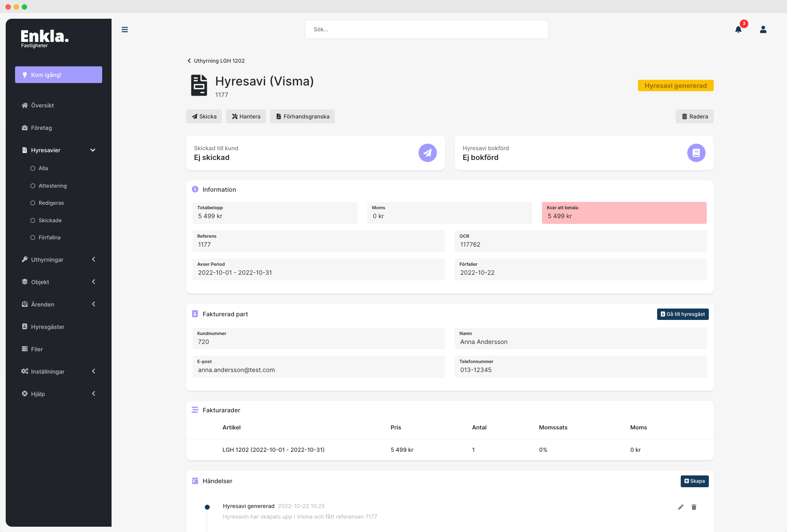787x532 pixels.
Task: Click the Telefonnummer value 013-12345
Action: [476, 370]
